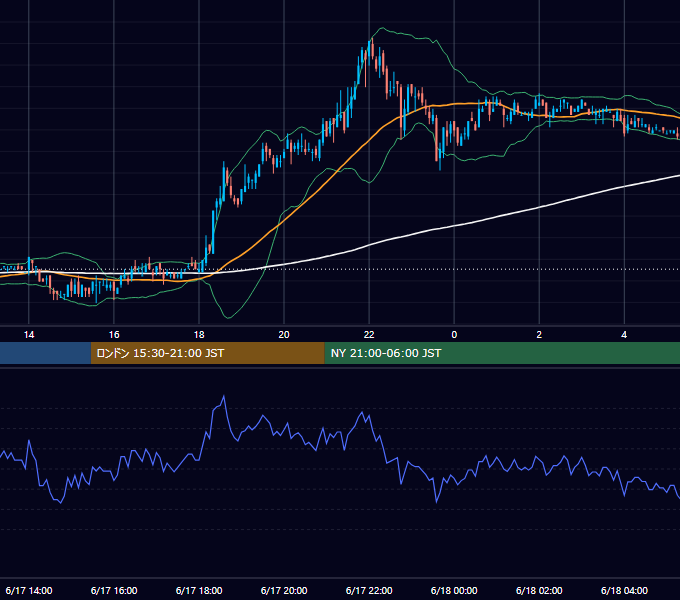Click the 6/17 22:00 date label

369,591
